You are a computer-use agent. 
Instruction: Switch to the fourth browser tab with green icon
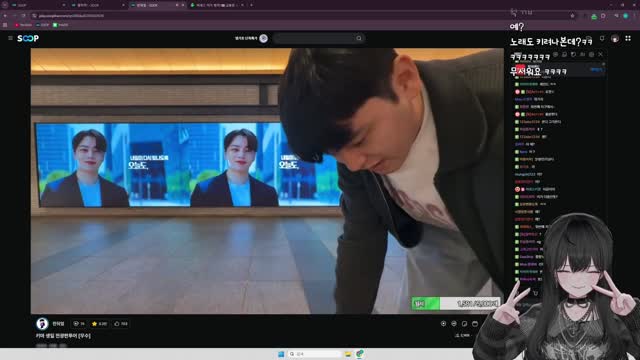216,5
